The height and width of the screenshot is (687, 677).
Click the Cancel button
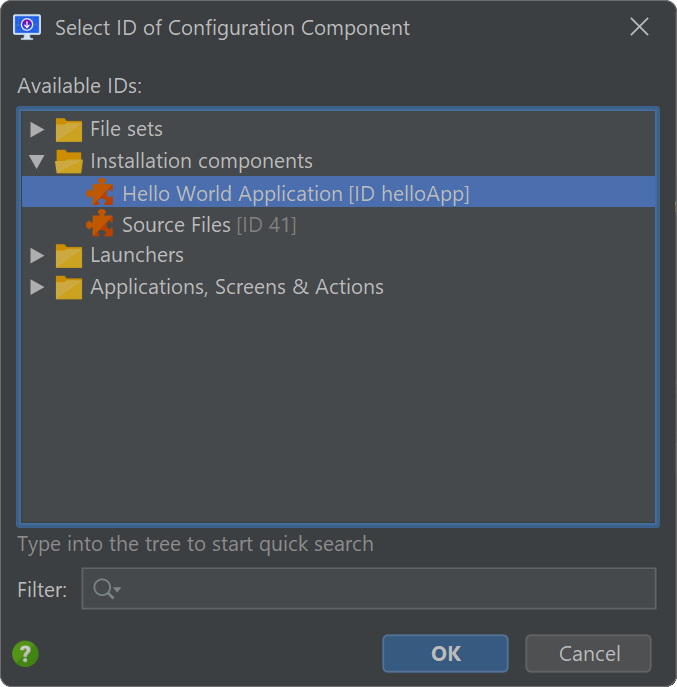588,653
